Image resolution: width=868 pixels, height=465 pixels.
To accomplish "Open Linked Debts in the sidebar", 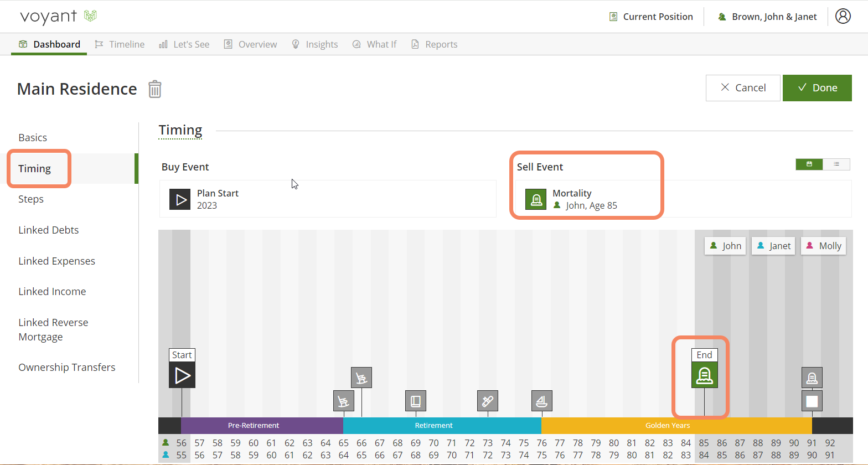I will tap(49, 230).
